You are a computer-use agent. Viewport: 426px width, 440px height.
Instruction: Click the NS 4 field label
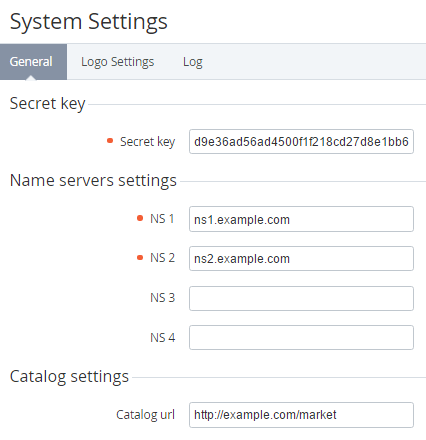(x=162, y=338)
